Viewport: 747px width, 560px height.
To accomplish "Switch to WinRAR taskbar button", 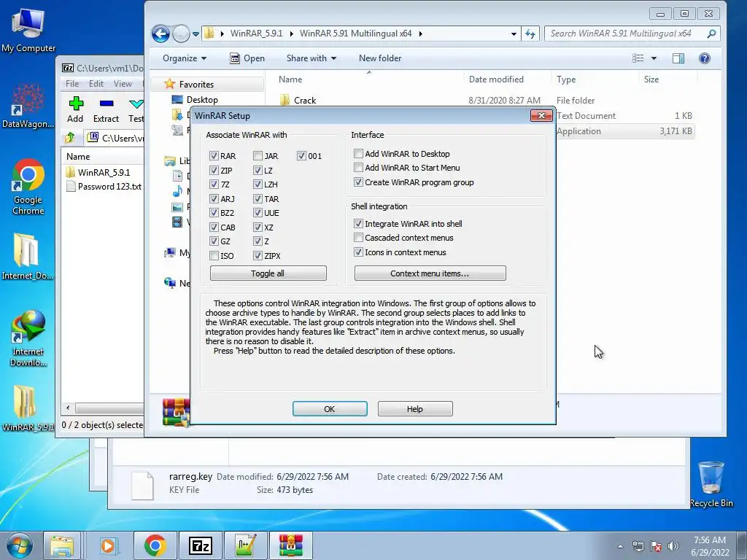I will pyautogui.click(x=291, y=545).
